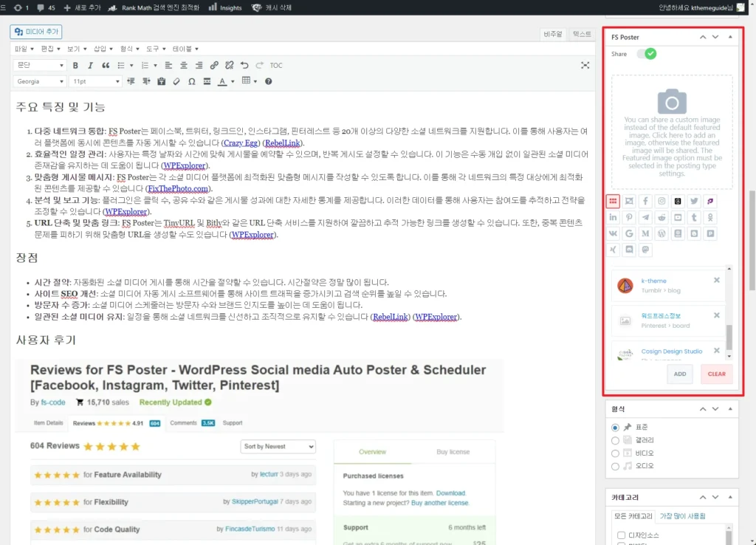Increase paragraph indent

tap(146, 81)
